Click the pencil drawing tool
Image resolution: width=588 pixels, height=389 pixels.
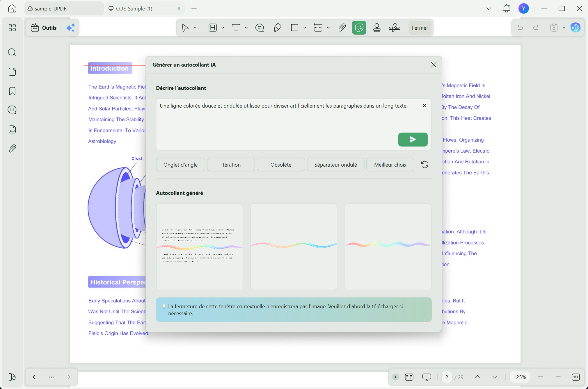tap(277, 28)
